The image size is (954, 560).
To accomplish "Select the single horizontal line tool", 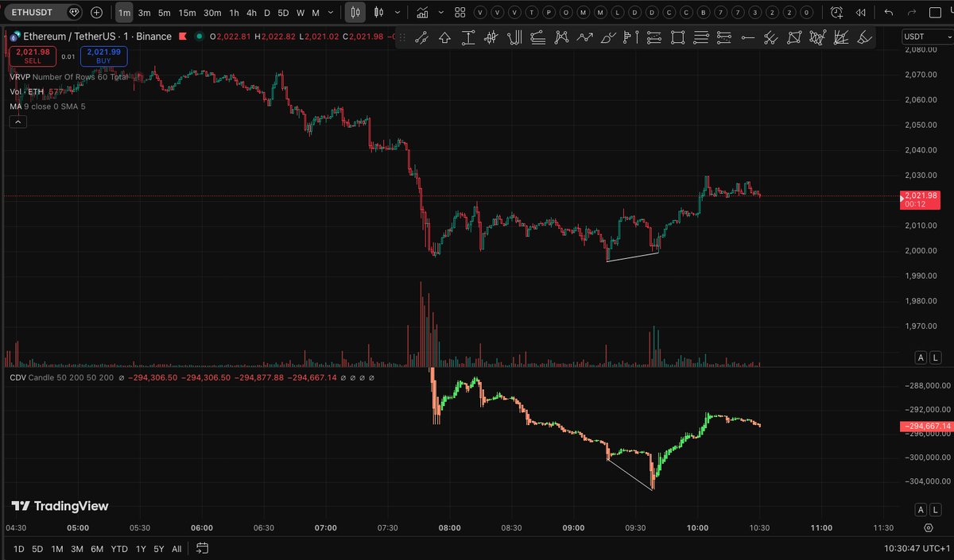I will coord(747,37).
